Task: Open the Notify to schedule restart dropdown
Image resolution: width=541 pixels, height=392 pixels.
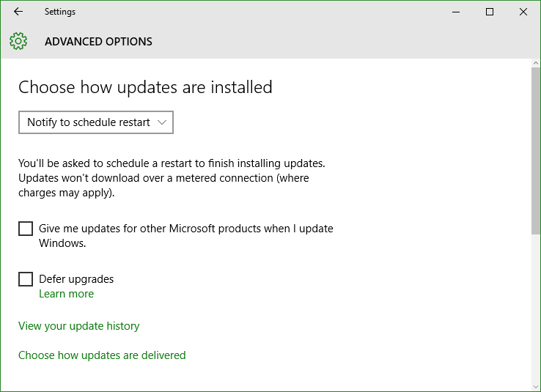Action: (x=96, y=122)
